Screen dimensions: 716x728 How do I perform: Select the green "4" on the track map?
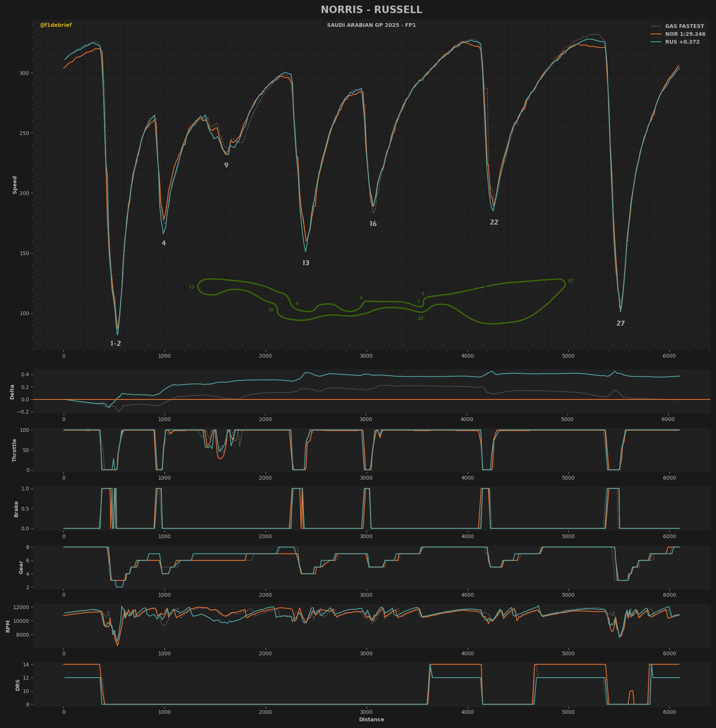coord(361,298)
